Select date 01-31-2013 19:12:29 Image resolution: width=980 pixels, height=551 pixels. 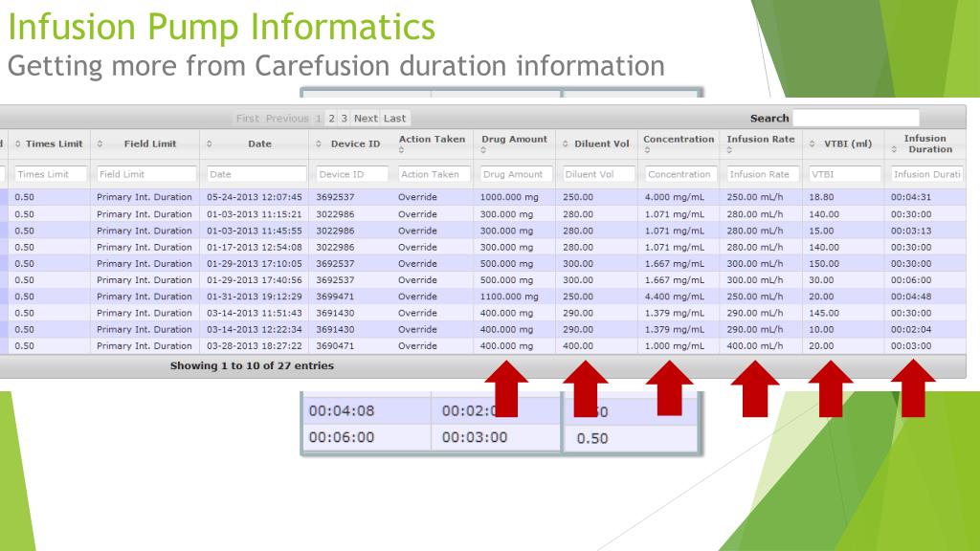click(255, 297)
